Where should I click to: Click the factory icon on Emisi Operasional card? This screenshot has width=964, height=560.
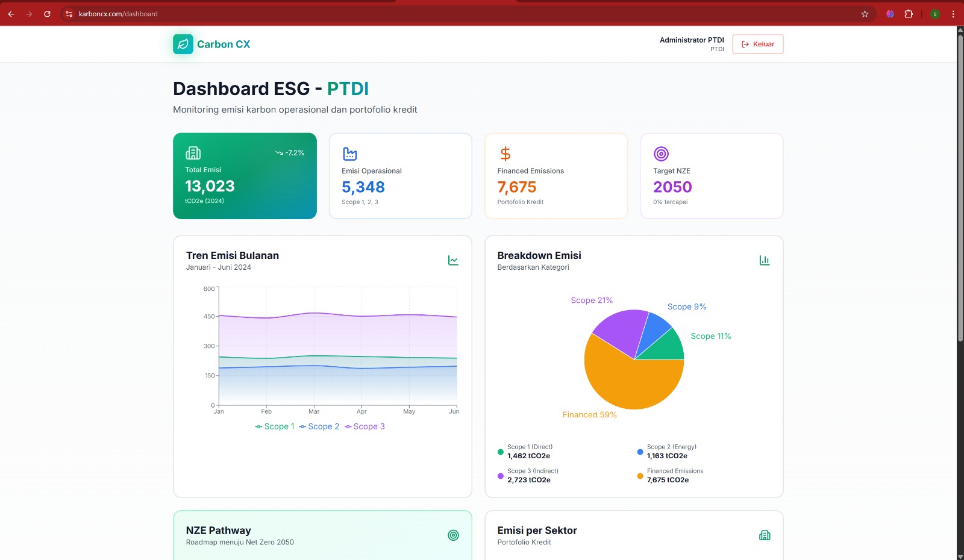pyautogui.click(x=349, y=152)
